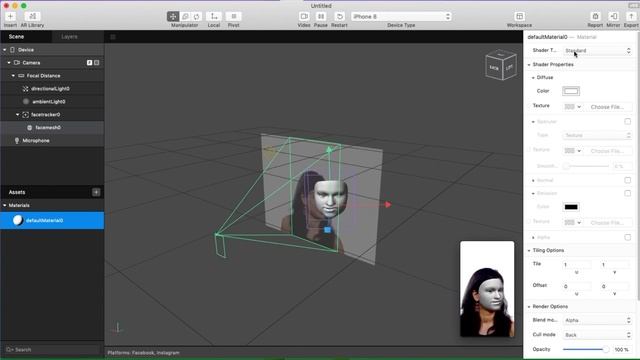The height and width of the screenshot is (360, 640).
Task: Collapse the Materials asset group
Action: click(x=4, y=206)
